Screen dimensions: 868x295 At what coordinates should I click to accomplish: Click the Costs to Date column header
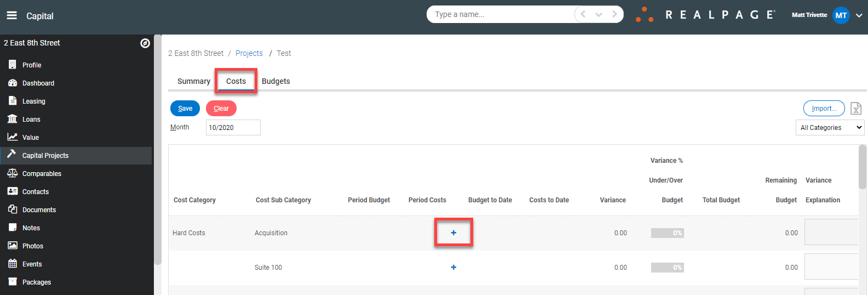coord(549,200)
